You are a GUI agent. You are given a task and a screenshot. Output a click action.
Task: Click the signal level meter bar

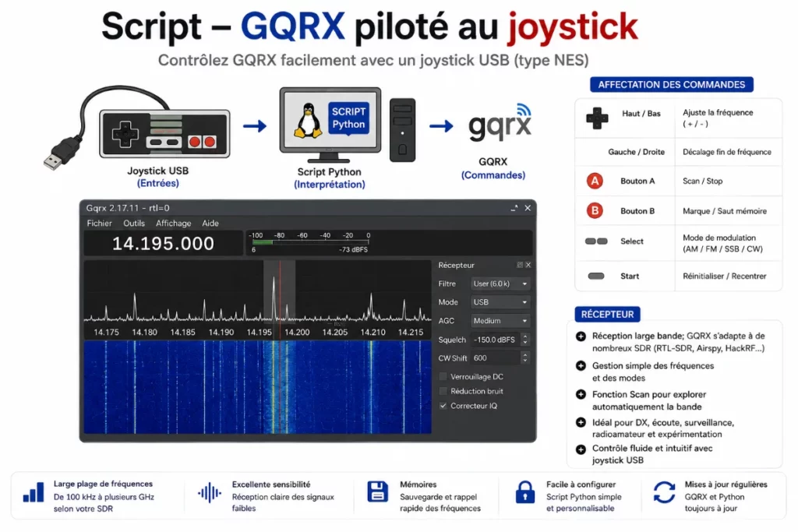click(310, 242)
